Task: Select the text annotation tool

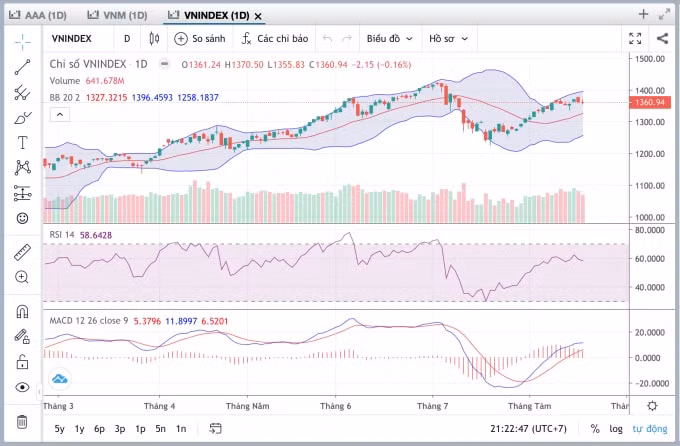Action: tap(23, 142)
